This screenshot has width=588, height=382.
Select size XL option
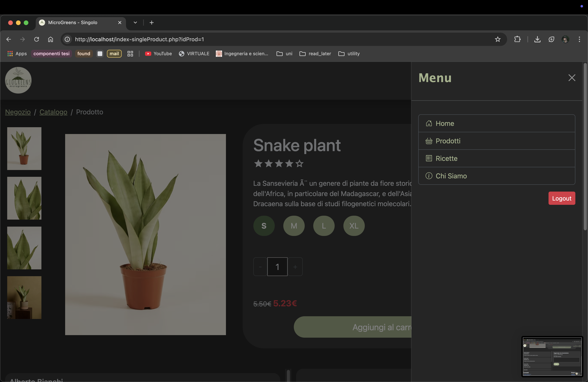tap(354, 226)
